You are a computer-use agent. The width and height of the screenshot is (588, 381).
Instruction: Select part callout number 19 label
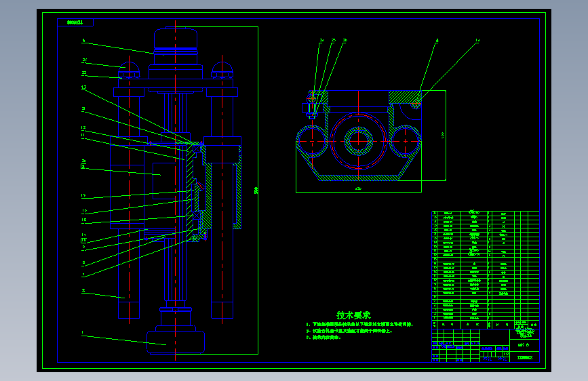83,195
